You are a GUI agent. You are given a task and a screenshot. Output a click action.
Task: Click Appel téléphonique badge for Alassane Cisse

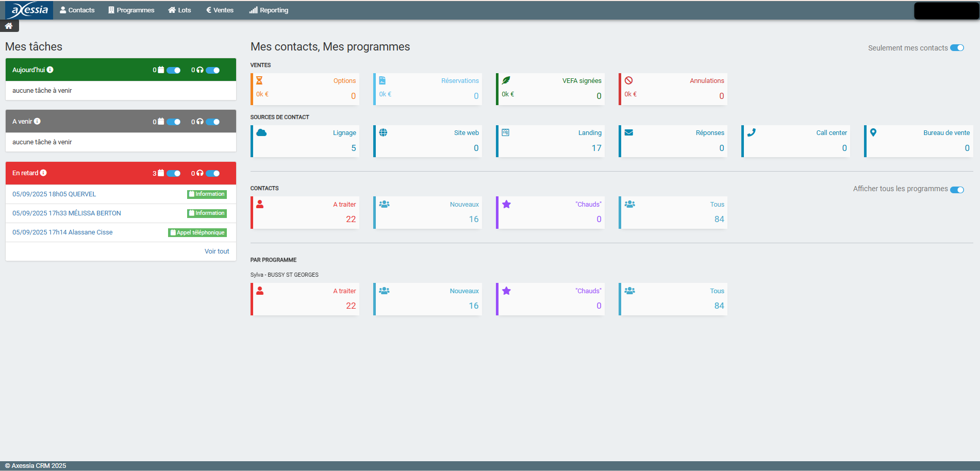pos(197,232)
